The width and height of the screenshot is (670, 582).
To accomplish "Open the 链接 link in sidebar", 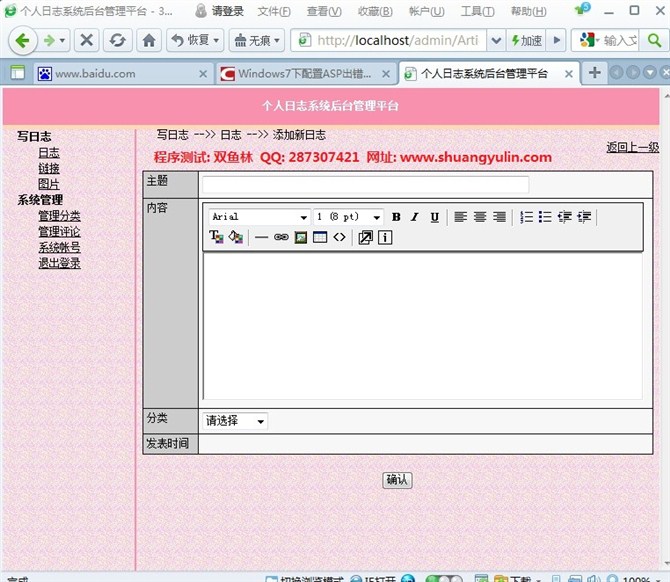I will (49, 168).
